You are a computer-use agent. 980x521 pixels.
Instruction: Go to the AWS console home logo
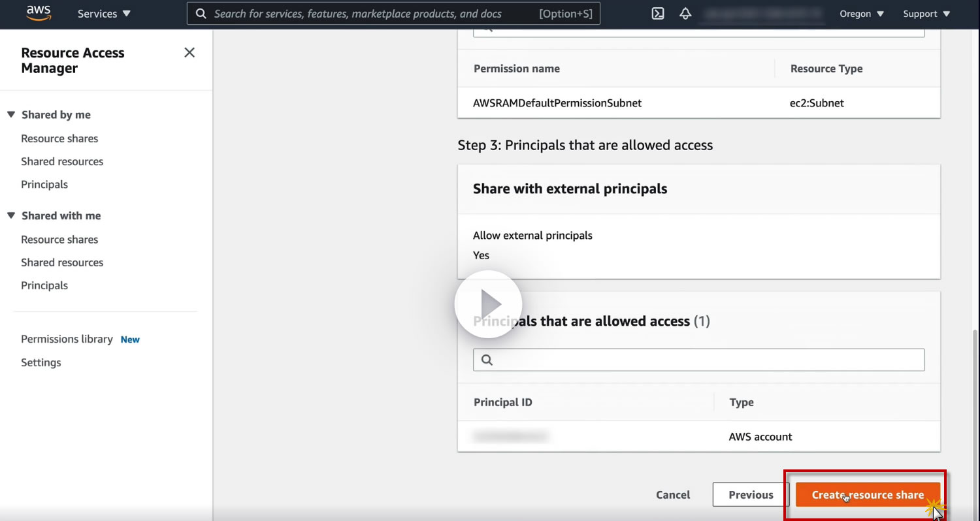pos(39,14)
